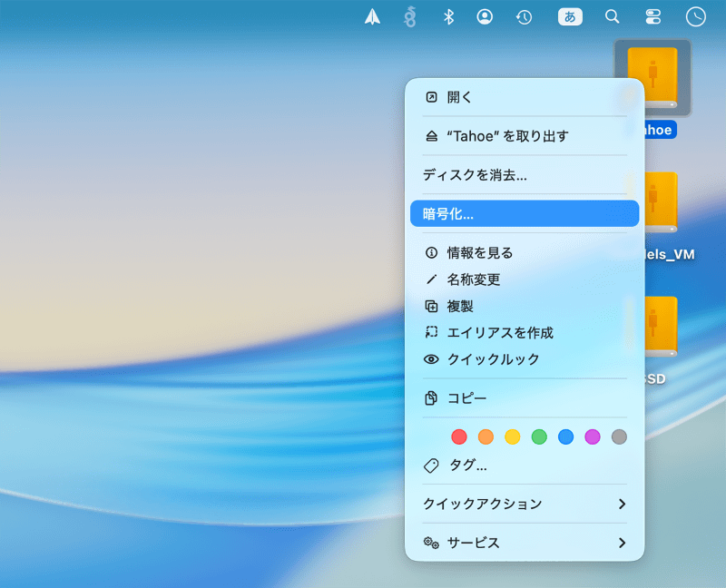Click the spiral snake menu bar icon
This screenshot has height=588, width=726.
(410, 17)
